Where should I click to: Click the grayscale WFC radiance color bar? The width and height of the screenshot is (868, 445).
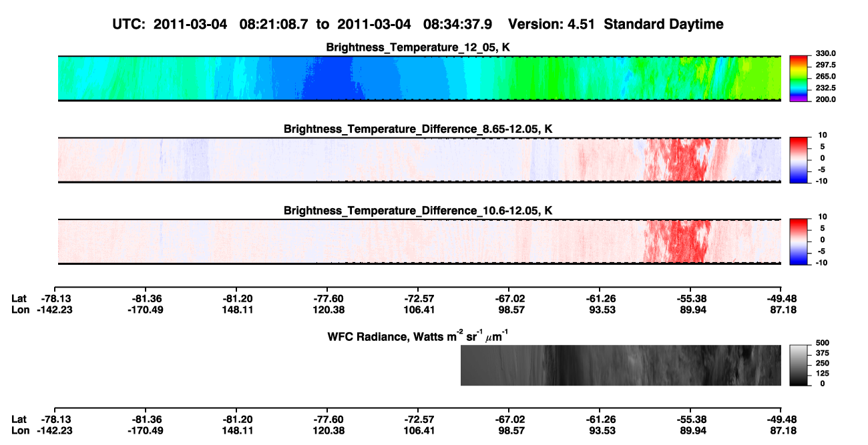[799, 365]
